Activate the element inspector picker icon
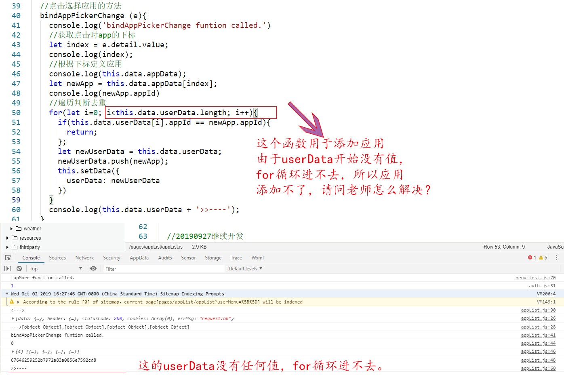564x392 pixels. 8,257
